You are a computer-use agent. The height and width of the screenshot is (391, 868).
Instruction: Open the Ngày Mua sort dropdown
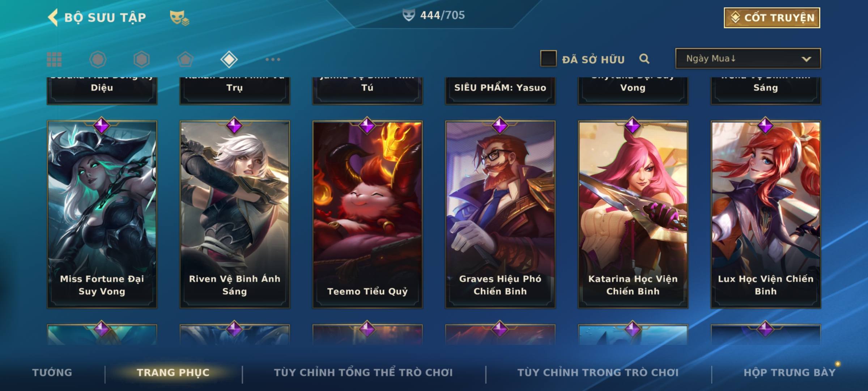point(748,58)
